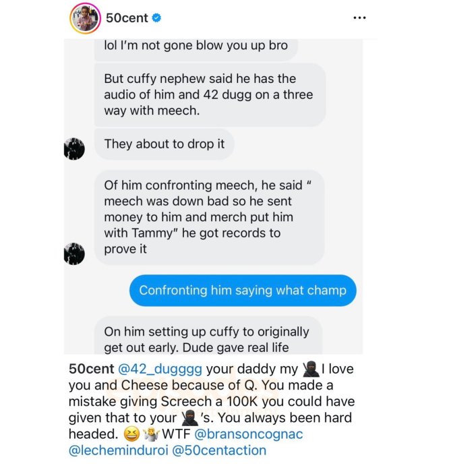Click the laughing emoji in the caption
476x476 pixels.
(131, 434)
